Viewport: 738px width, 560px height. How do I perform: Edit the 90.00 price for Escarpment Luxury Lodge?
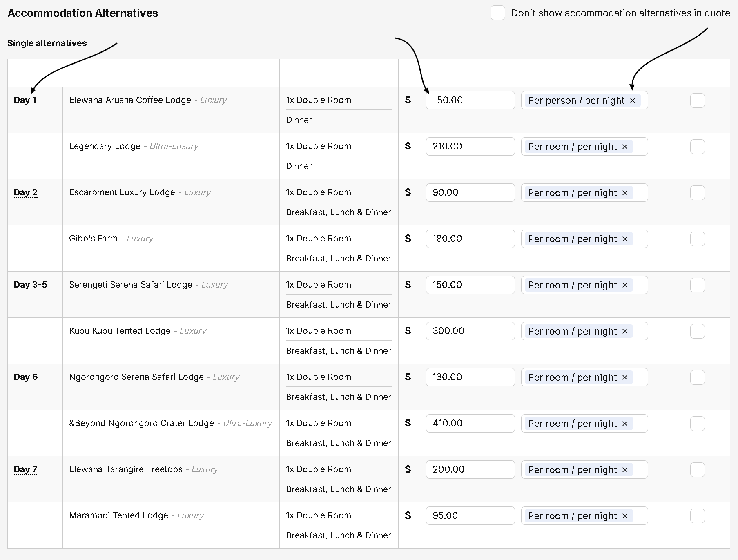click(470, 193)
